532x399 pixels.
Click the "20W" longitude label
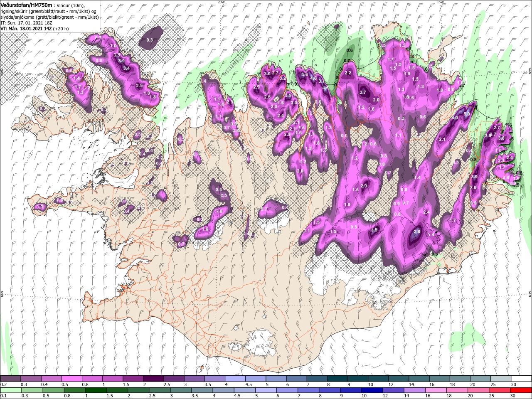pyautogui.click(x=221, y=2)
